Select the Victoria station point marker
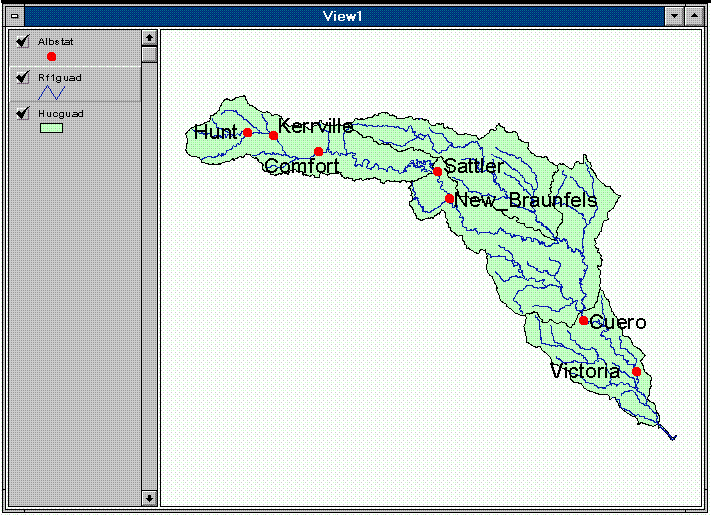This screenshot has height=515, width=711. [636, 371]
